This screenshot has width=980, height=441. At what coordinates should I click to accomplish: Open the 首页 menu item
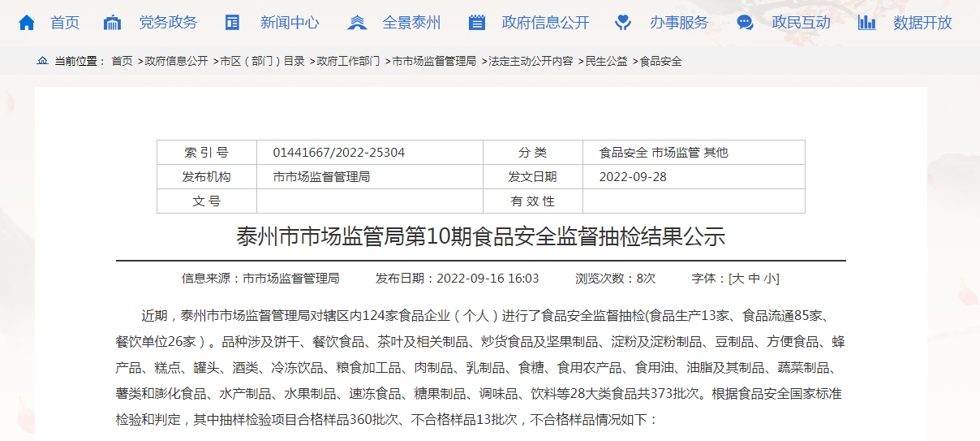[65, 23]
